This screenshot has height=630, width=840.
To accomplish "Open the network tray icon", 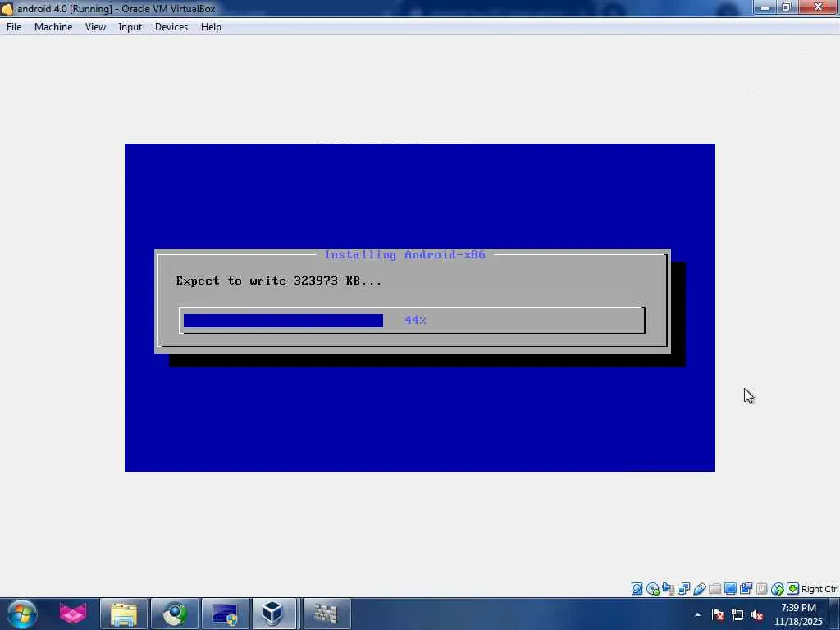I will (737, 615).
